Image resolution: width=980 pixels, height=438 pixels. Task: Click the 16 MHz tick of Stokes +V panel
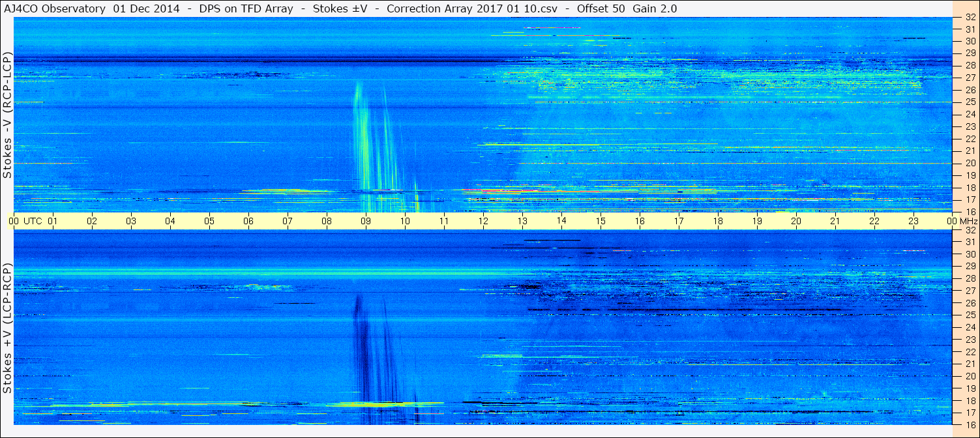pyautogui.click(x=970, y=424)
